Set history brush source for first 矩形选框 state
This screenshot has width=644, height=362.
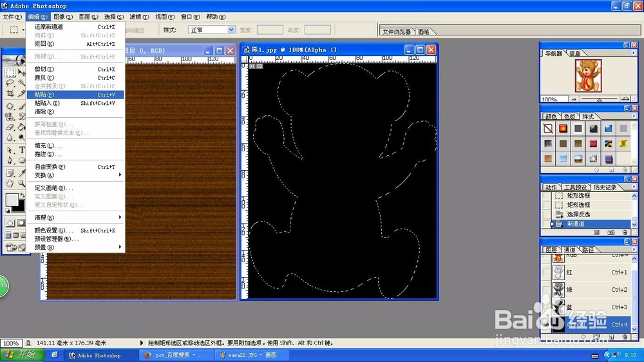546,196
